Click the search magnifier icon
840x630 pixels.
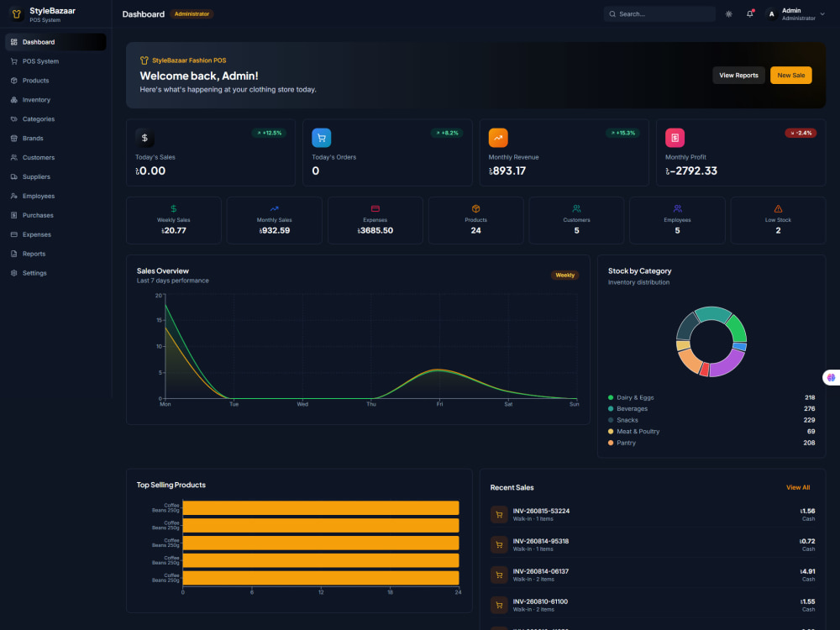(612, 14)
